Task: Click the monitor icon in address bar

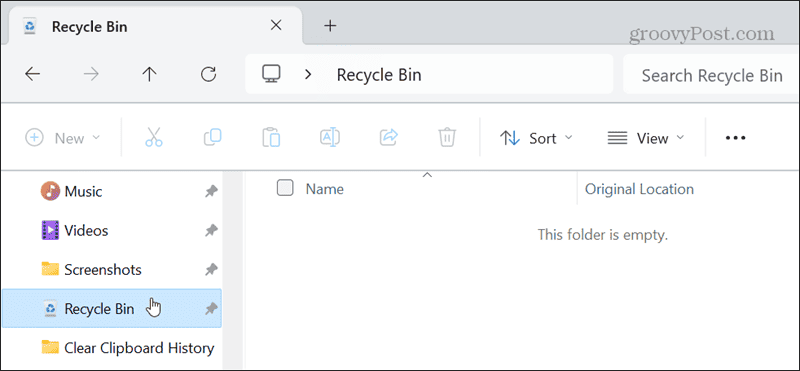Action: 271,75
